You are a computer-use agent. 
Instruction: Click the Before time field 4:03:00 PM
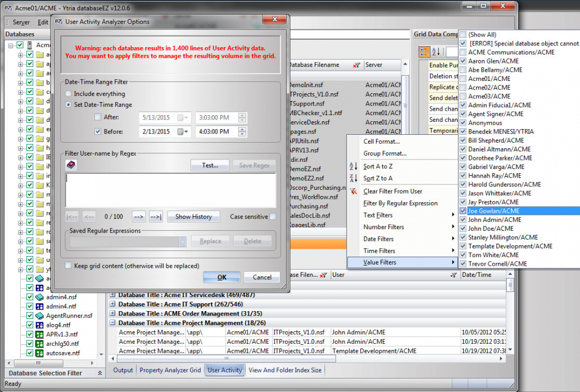tap(217, 131)
